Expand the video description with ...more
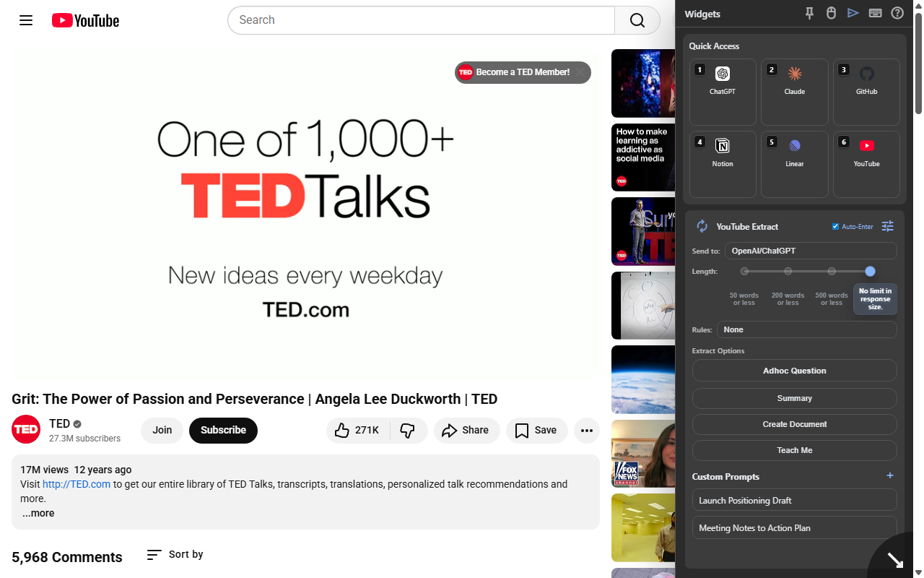The height and width of the screenshot is (578, 924). (38, 513)
